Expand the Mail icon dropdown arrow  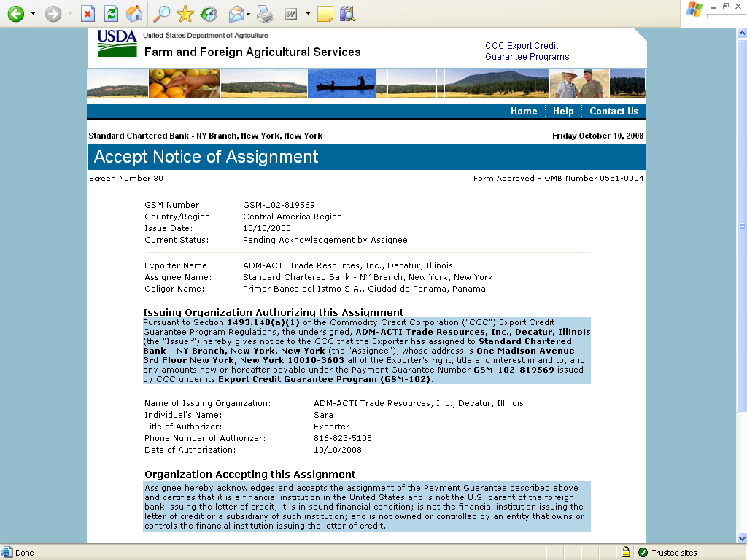coord(249,14)
